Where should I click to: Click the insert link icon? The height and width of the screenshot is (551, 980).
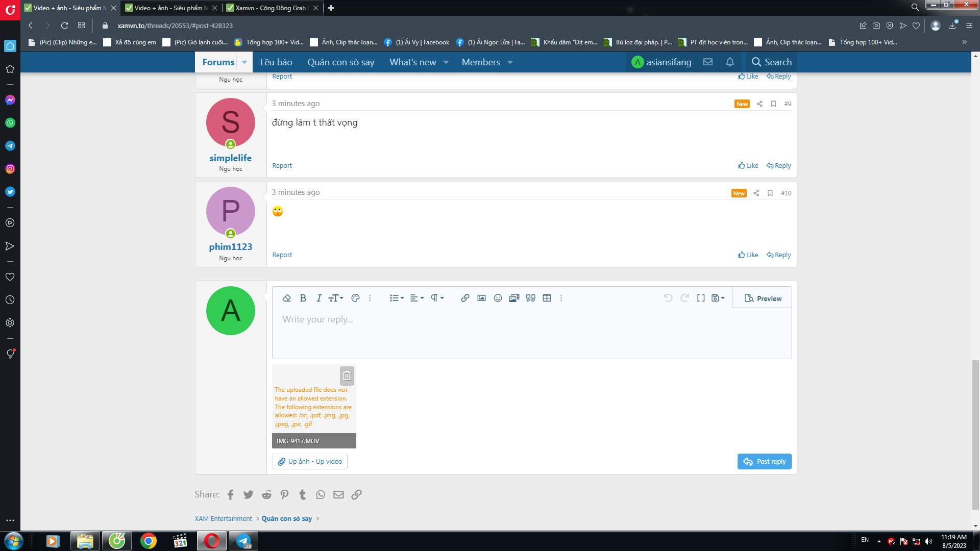tap(465, 298)
